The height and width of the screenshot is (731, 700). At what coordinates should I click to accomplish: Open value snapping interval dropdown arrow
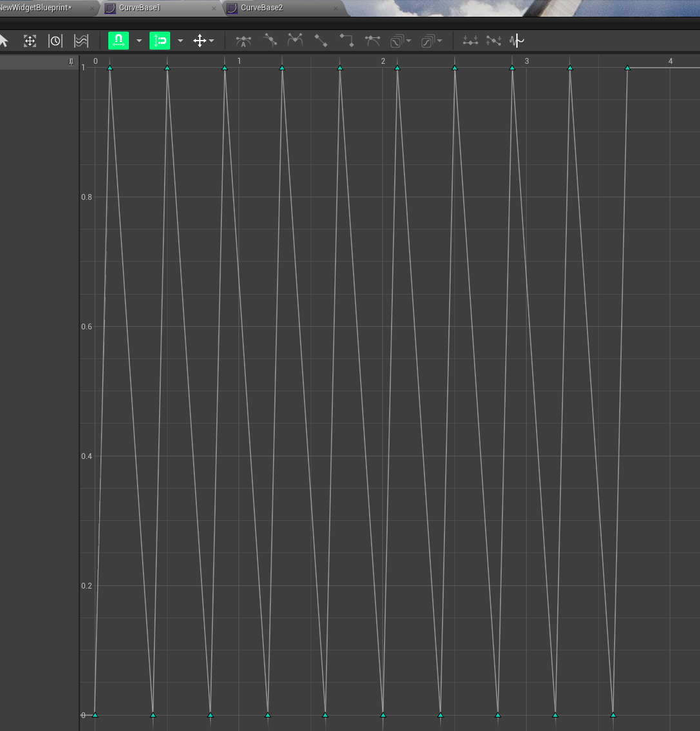click(180, 41)
